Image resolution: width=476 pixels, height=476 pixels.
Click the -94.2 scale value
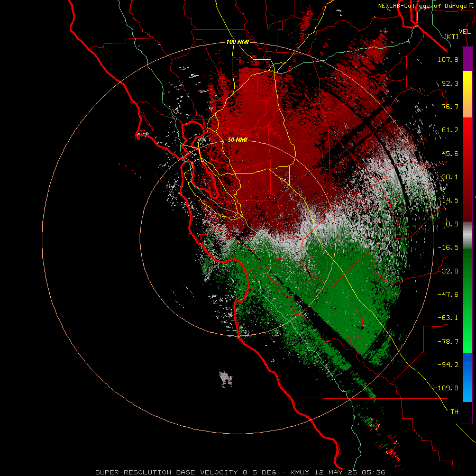coord(448,365)
